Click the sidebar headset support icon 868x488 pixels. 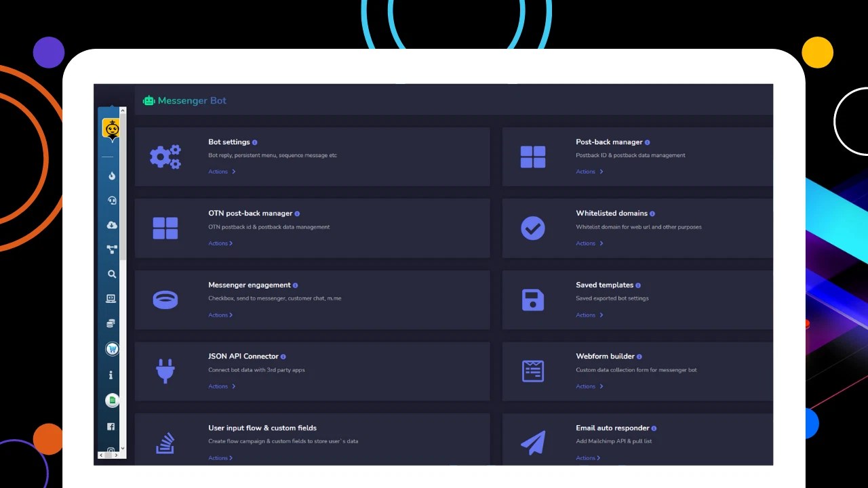coord(111,200)
